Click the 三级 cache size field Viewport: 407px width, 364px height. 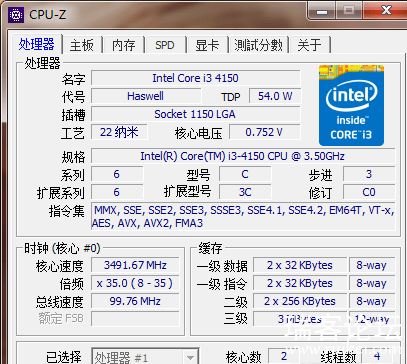coord(300,319)
